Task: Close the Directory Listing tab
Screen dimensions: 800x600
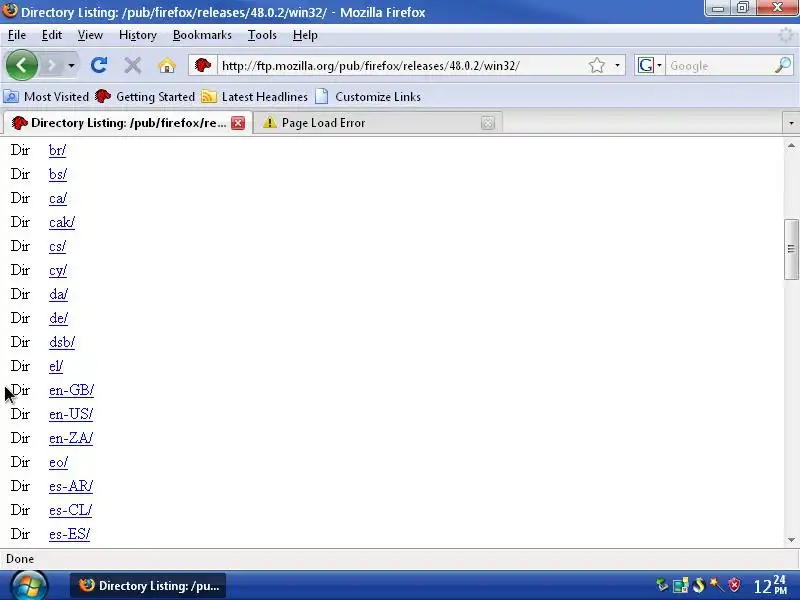Action: [238, 123]
